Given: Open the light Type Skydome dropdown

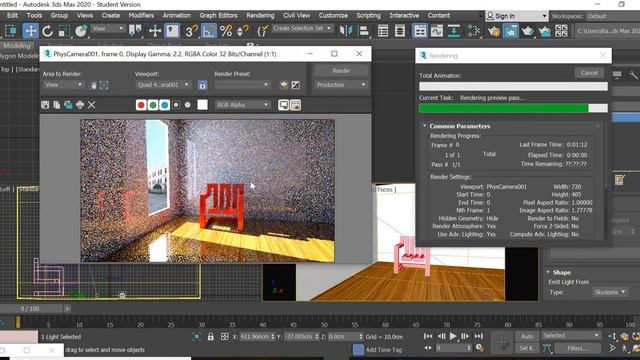Looking at the screenshot, I should pos(609,292).
